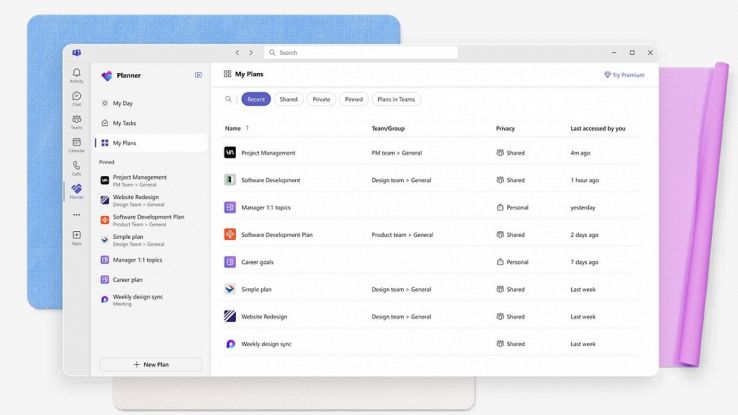
Task: Click the Team/Group column header
Action: pyautogui.click(x=388, y=128)
